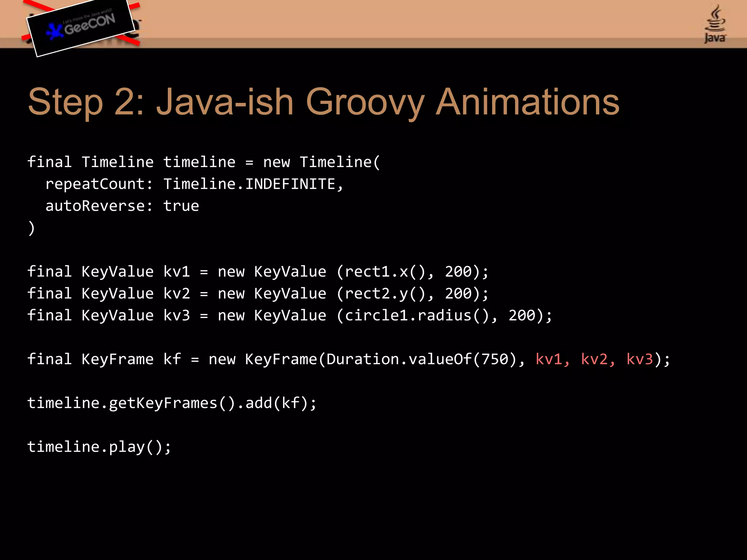
Task: Click 'new Timeline(' in the first code line
Action: click(x=321, y=162)
